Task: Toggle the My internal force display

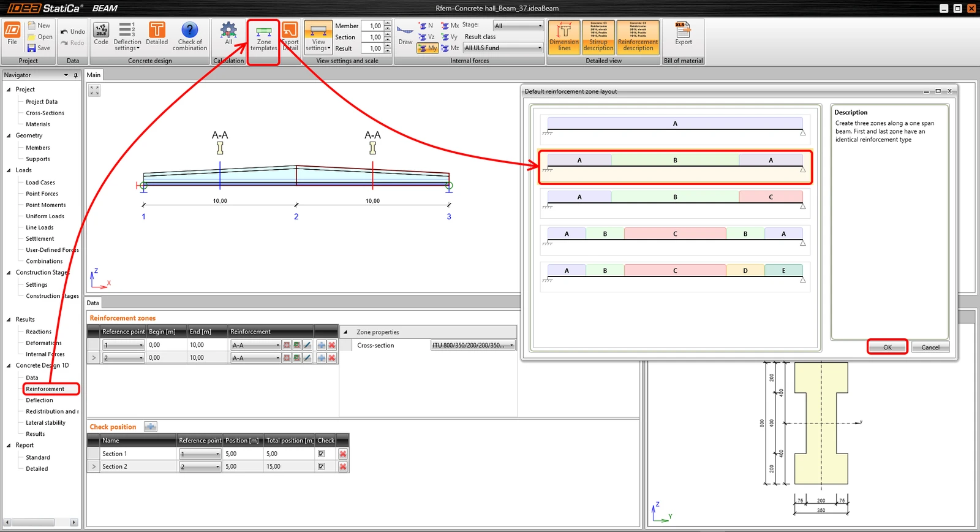Action: click(428, 48)
